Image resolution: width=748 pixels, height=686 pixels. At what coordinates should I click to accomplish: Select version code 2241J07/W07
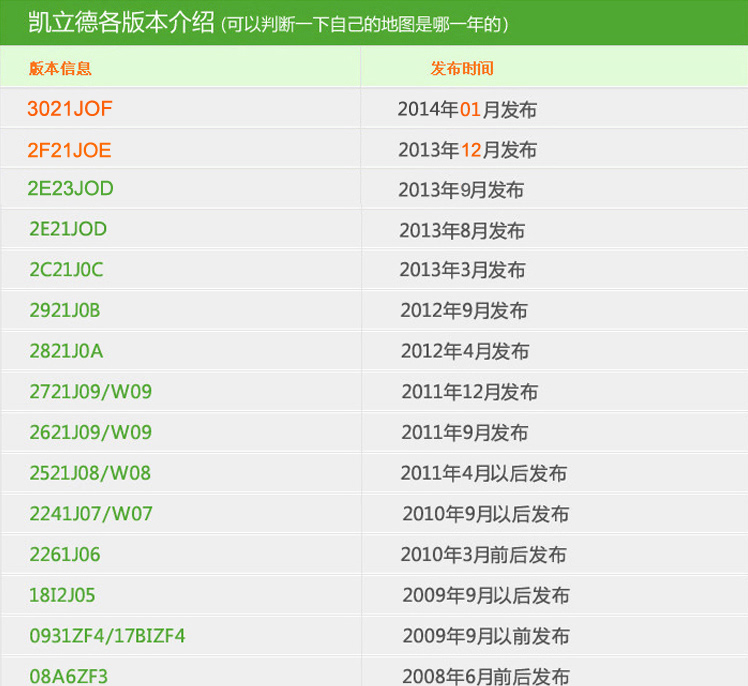(91, 514)
